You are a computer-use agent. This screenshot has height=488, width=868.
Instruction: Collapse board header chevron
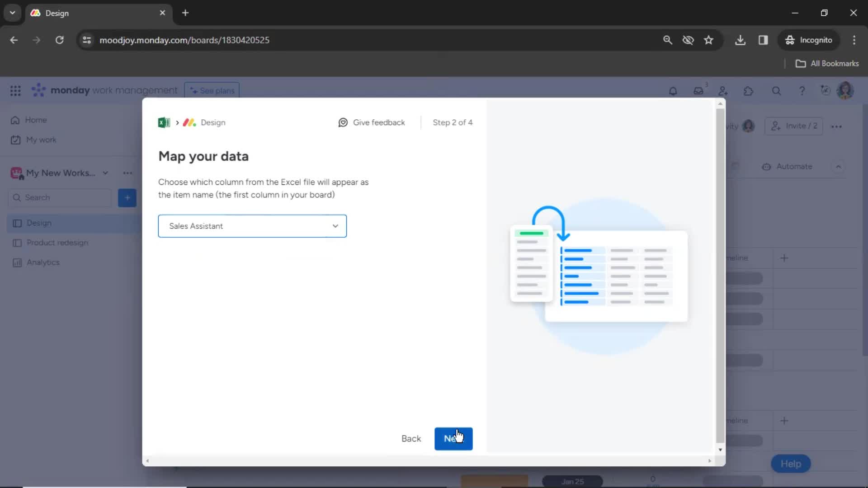[838, 167]
